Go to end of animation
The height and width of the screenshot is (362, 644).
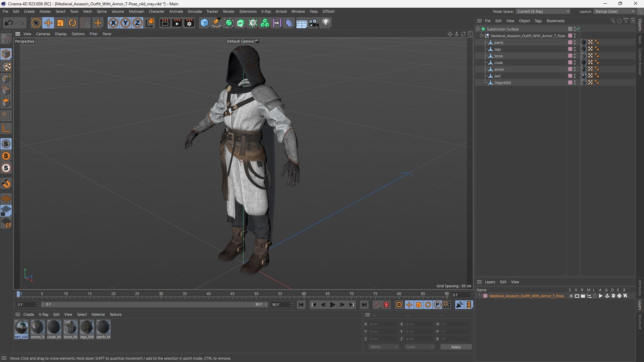(364, 305)
